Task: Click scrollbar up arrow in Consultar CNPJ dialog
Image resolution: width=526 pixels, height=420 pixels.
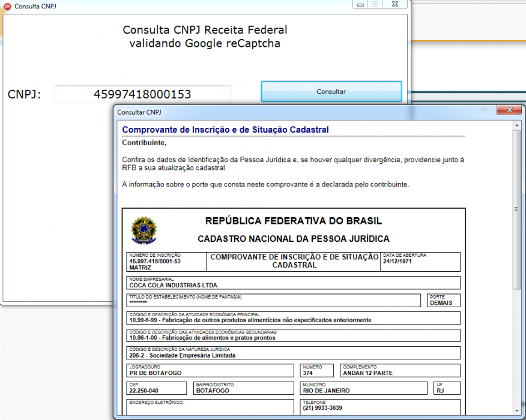Action: 516,125
